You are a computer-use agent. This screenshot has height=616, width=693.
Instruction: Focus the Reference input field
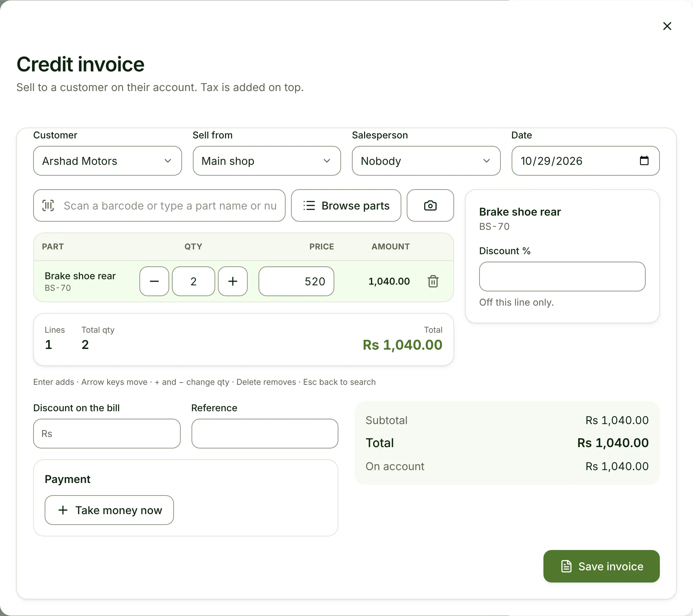pyautogui.click(x=265, y=434)
